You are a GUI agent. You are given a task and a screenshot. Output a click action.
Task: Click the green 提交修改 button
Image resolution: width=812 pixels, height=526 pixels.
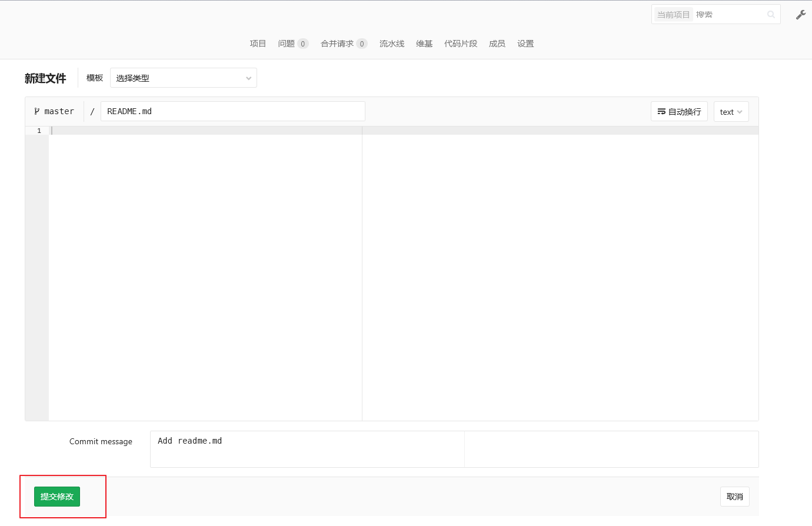[x=57, y=497]
